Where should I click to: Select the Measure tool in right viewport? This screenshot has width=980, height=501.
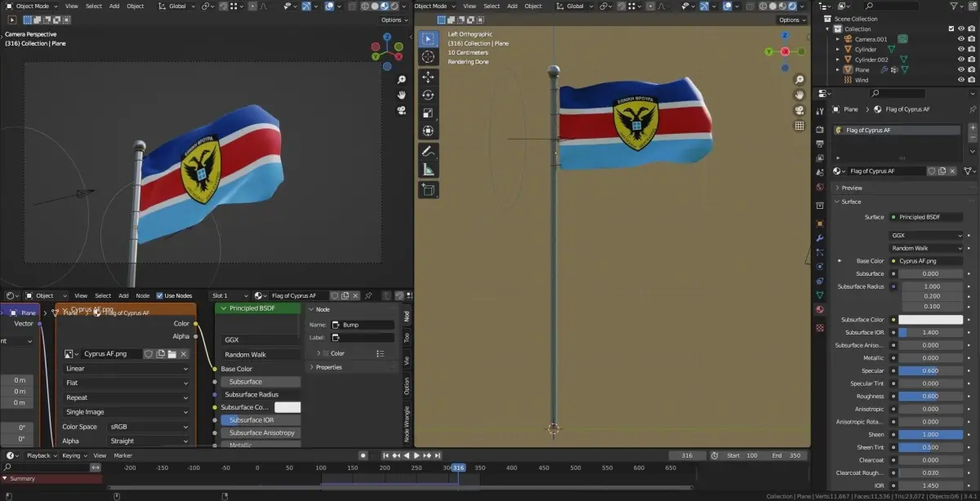429,170
